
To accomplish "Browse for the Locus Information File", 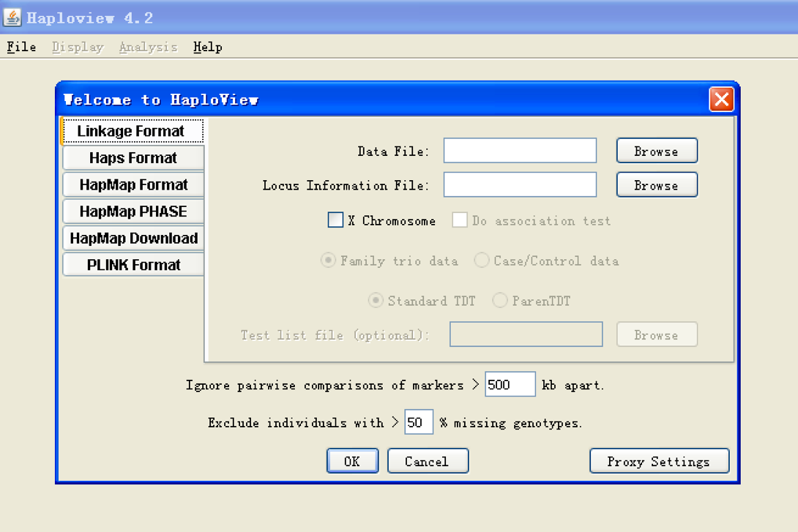I will tap(657, 184).
